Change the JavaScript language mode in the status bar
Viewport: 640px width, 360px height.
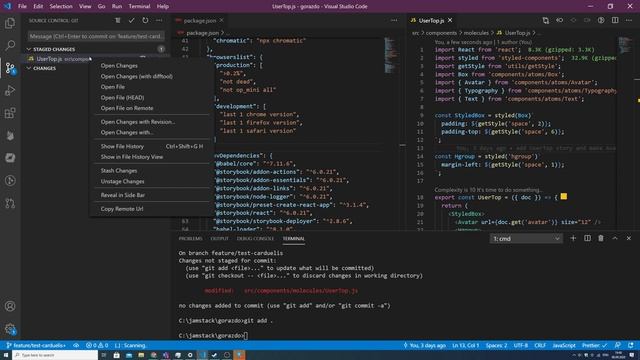564,345
